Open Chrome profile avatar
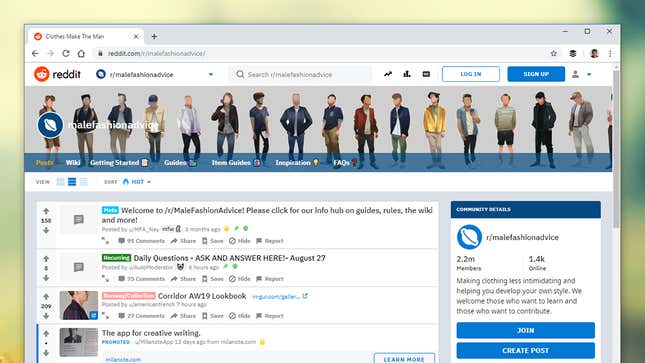Viewport: 645px width, 363px height. pyautogui.click(x=594, y=54)
